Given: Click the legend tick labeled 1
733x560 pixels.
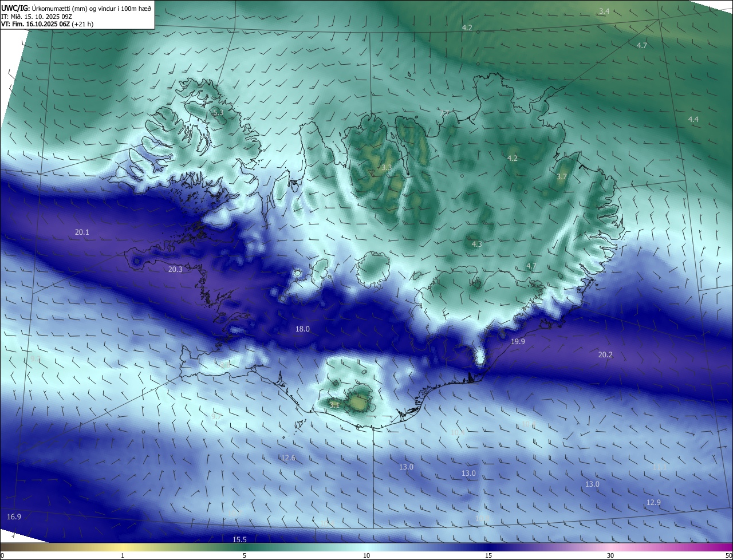Looking at the screenshot, I should [x=123, y=555].
